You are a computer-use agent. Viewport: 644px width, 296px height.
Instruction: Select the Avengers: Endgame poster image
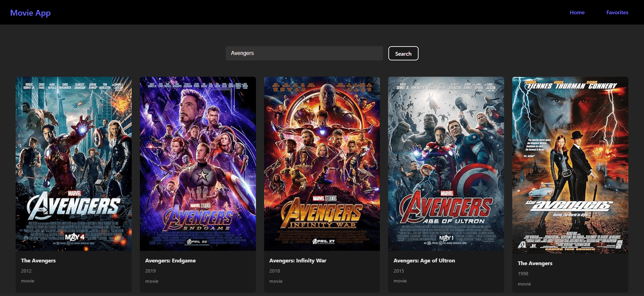coord(198,164)
